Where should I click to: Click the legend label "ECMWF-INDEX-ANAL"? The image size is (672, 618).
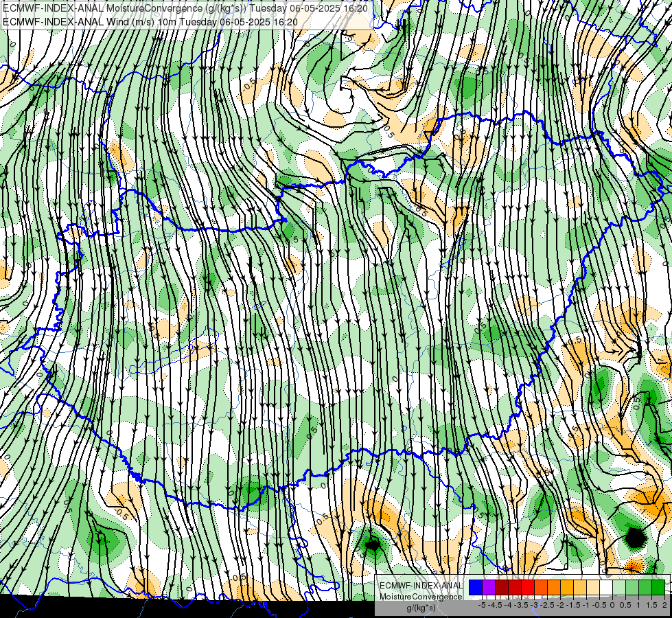click(421, 586)
